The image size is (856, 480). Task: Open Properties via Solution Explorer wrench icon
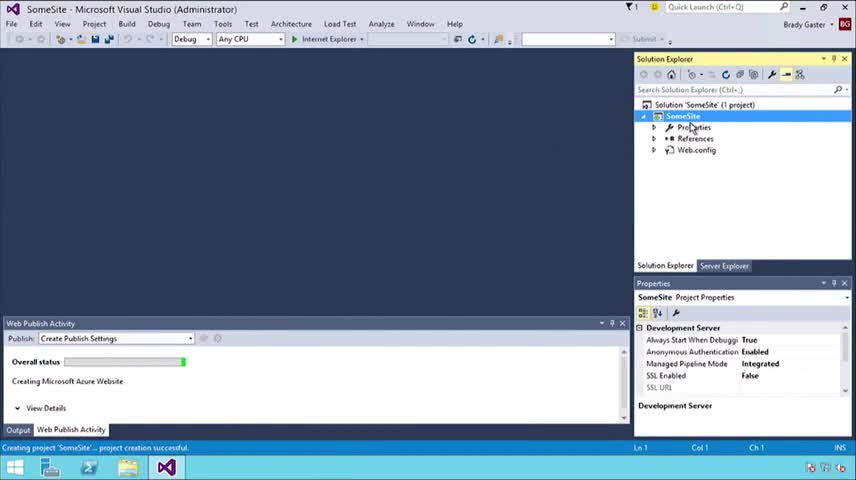772,75
